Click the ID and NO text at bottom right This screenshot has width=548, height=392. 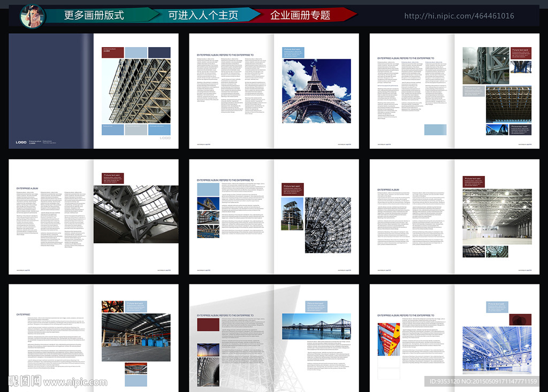pos(481,381)
